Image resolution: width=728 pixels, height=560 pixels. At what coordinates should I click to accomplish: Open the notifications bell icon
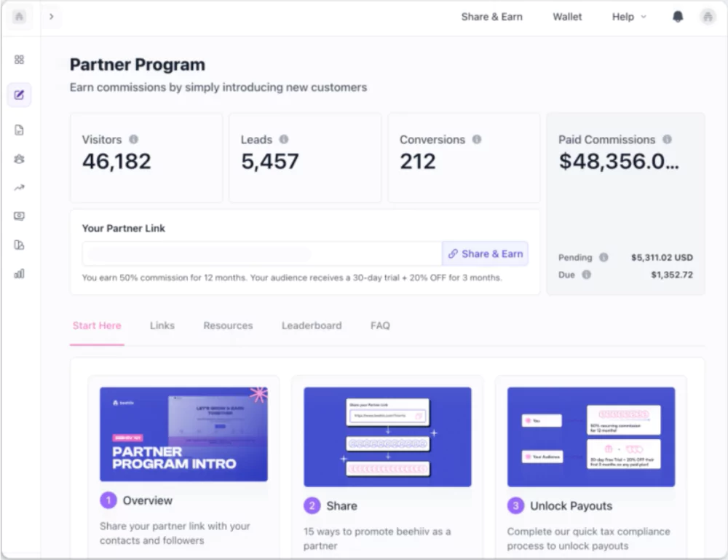click(678, 17)
